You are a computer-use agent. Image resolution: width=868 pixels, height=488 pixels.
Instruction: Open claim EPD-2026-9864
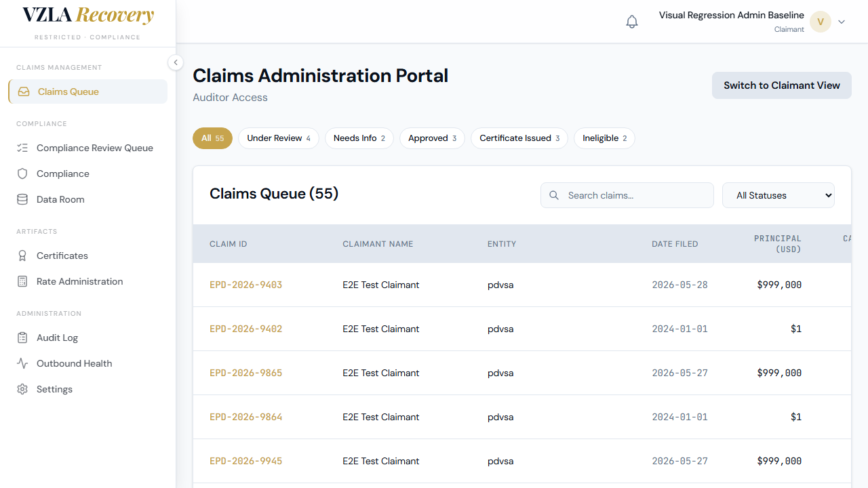pos(245,417)
